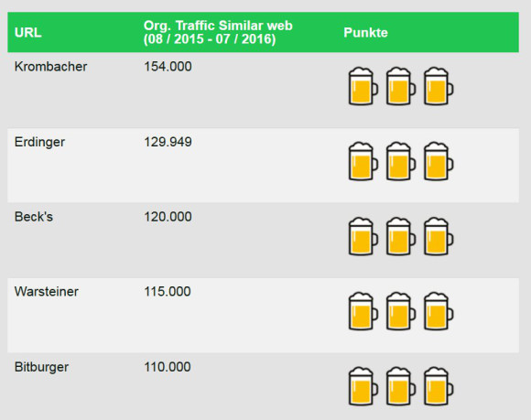Viewport: 531px width, 420px height.
Task: Click the Punkte column header
Action: (x=365, y=33)
